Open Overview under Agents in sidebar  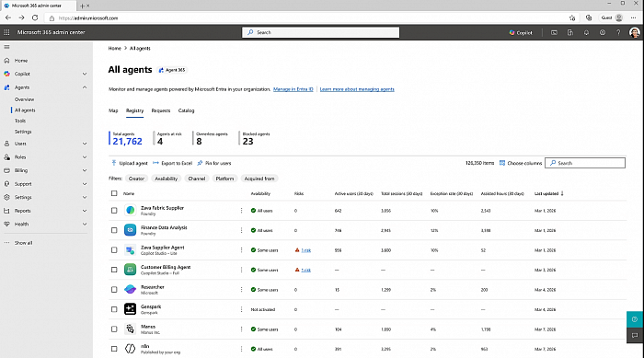pyautogui.click(x=24, y=99)
